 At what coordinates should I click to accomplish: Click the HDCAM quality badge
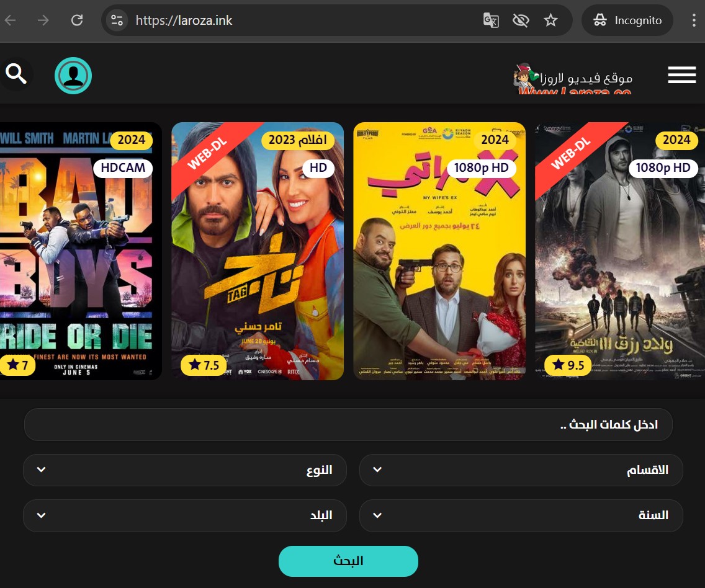[123, 168]
